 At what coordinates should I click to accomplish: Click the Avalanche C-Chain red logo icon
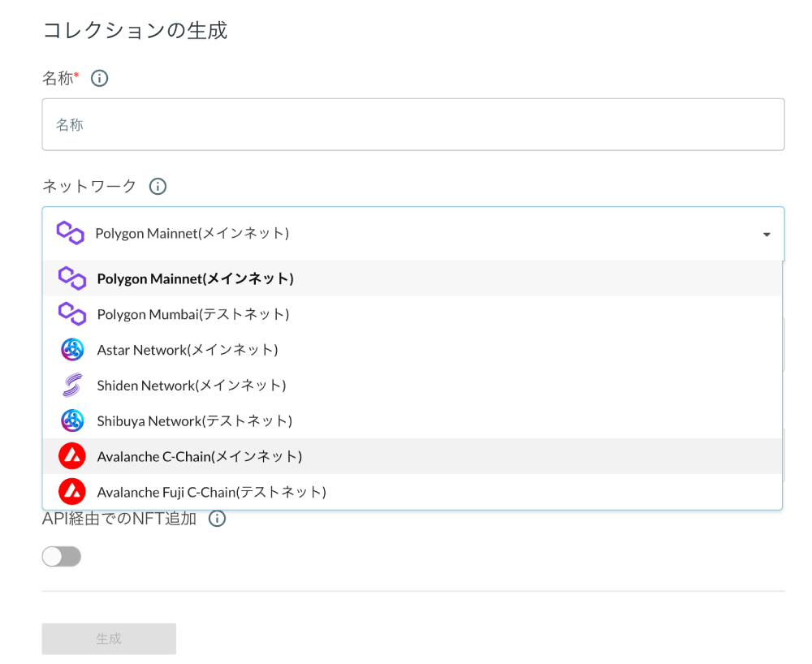tap(72, 456)
